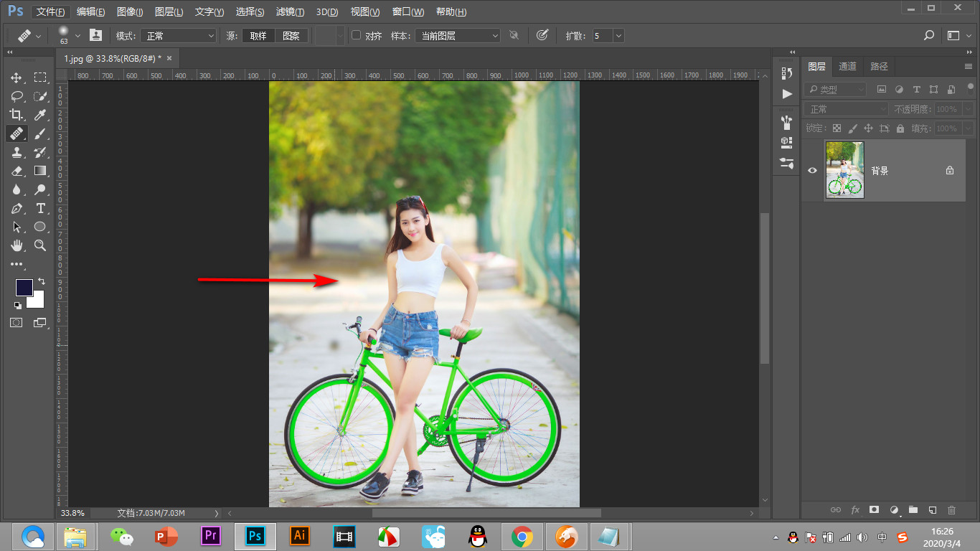Select the Blur tool

click(17, 189)
